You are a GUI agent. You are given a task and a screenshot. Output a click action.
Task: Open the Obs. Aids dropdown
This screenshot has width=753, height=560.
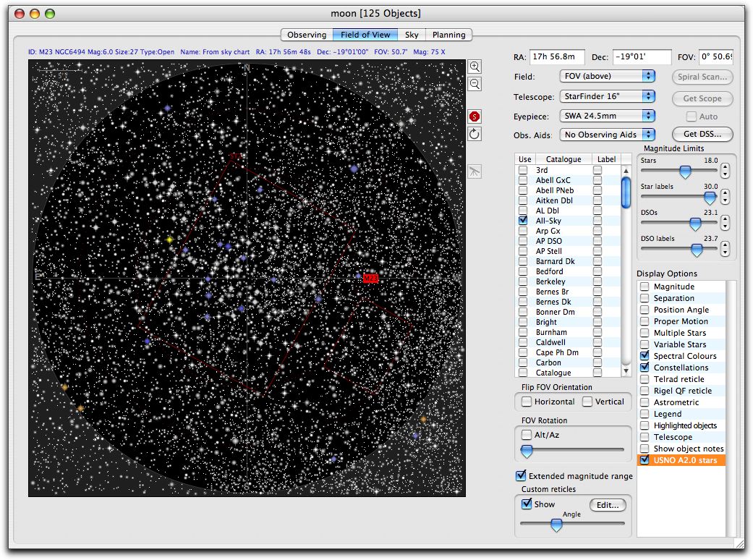tap(607, 135)
